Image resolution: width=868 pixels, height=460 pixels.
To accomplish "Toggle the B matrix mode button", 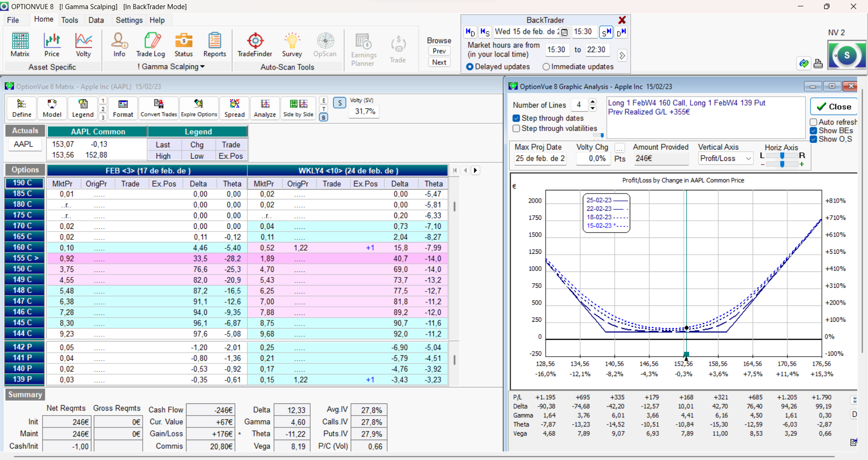I will pyautogui.click(x=323, y=117).
